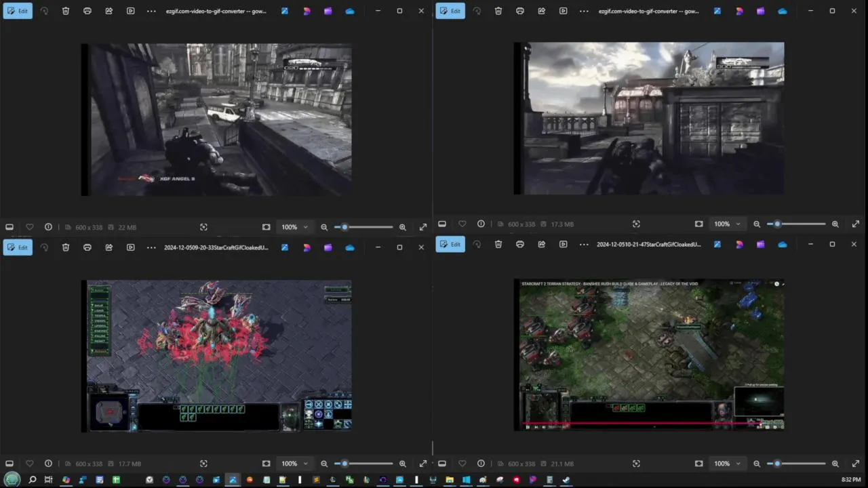Zoom out on the 17.7 MB image
The width and height of the screenshot is (868, 488).
click(324, 464)
